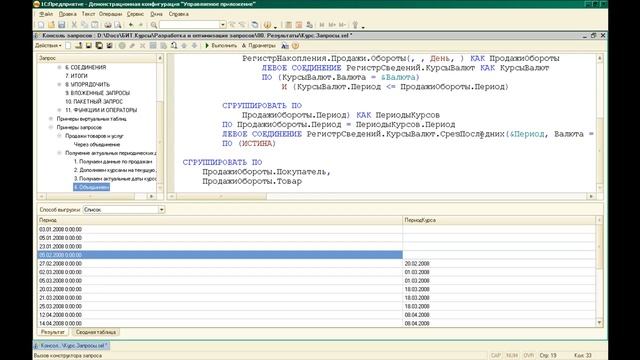This screenshot has width=640, height=360.
Task: Click the M memory button icon
Action: coord(322,25)
